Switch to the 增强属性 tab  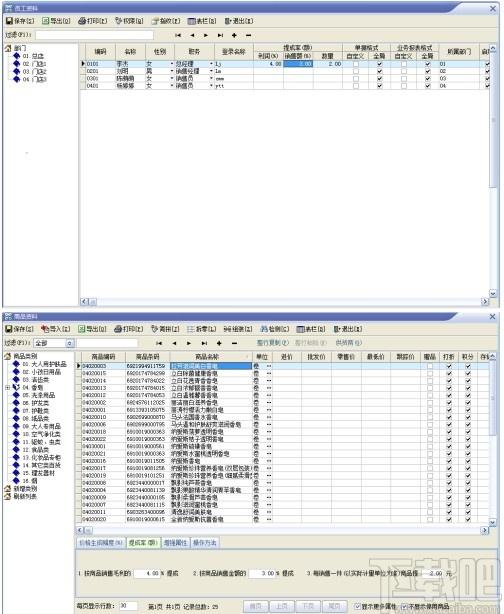click(175, 543)
